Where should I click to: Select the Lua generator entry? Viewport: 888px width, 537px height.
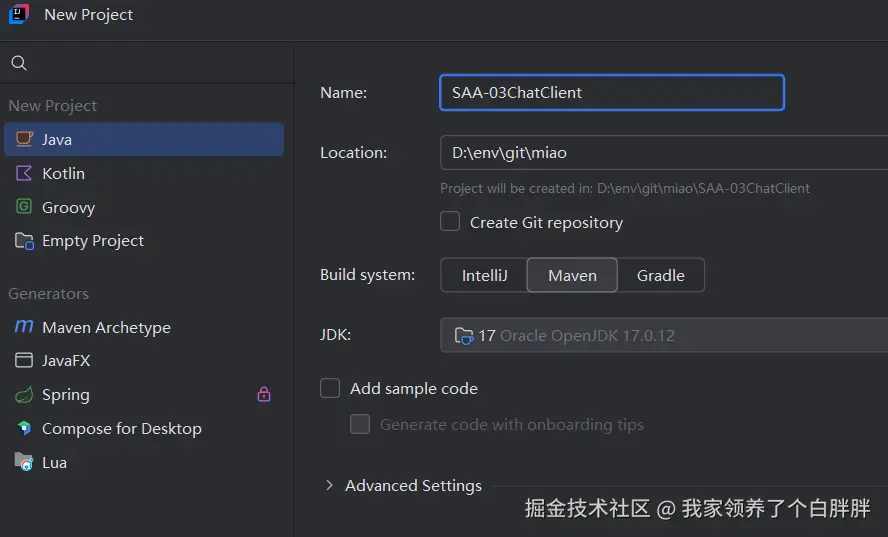(54, 463)
